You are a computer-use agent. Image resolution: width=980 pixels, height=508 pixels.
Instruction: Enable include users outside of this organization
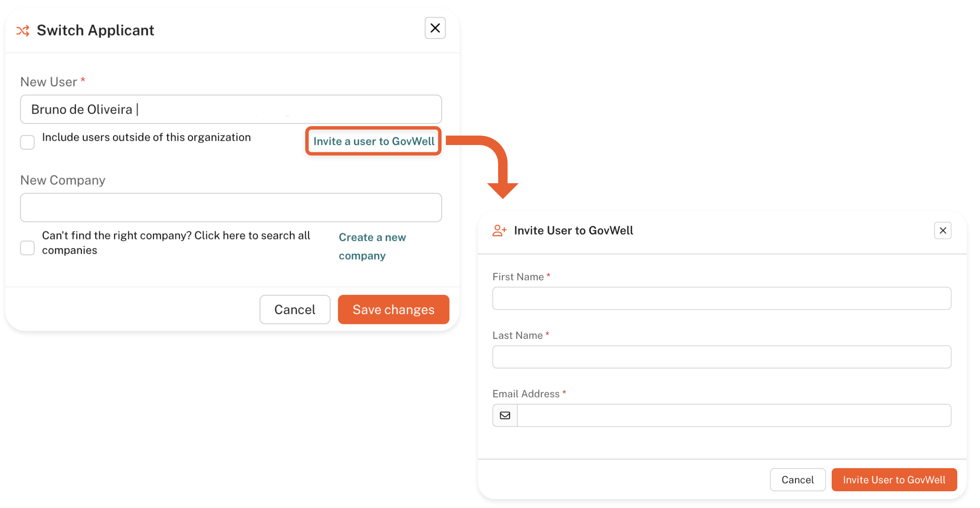(27, 142)
